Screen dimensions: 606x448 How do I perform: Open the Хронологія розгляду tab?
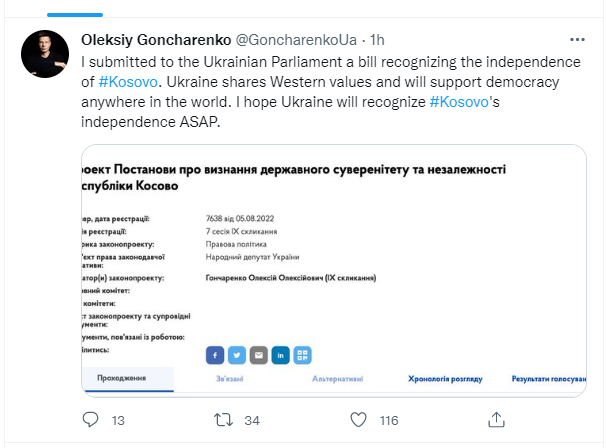[446, 379]
